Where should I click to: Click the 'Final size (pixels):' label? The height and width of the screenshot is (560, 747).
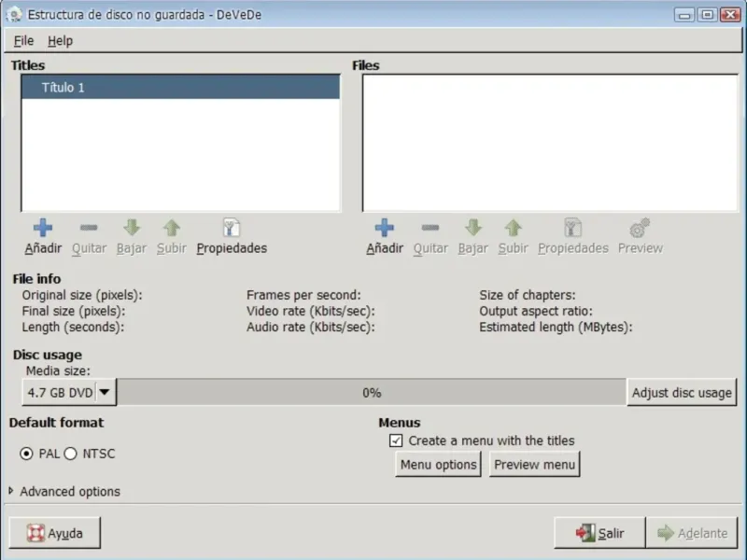coord(74,312)
